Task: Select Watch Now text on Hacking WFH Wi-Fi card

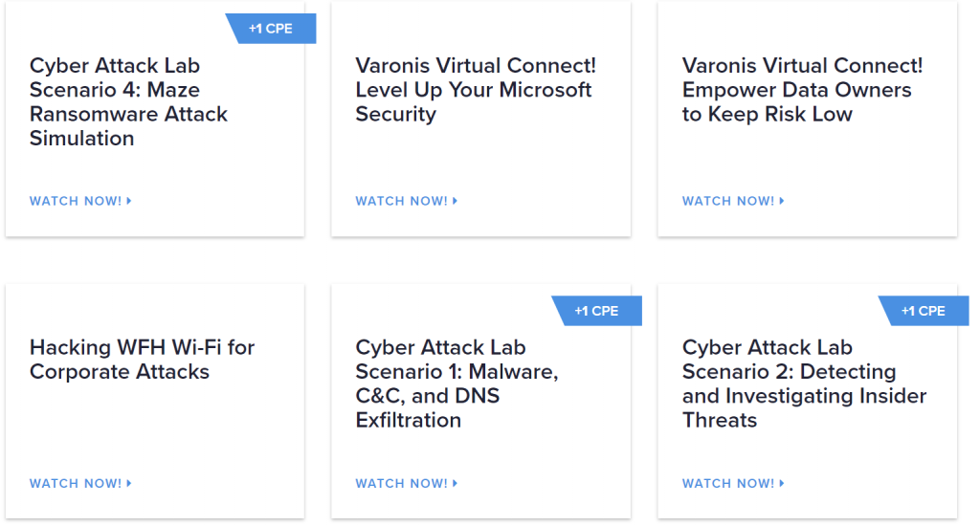Action: coord(76,483)
